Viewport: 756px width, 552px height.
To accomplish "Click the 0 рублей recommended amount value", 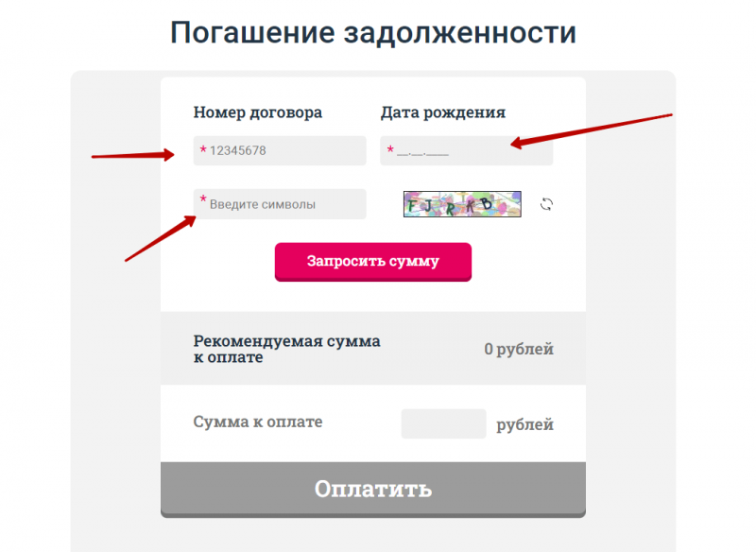I will click(x=520, y=348).
